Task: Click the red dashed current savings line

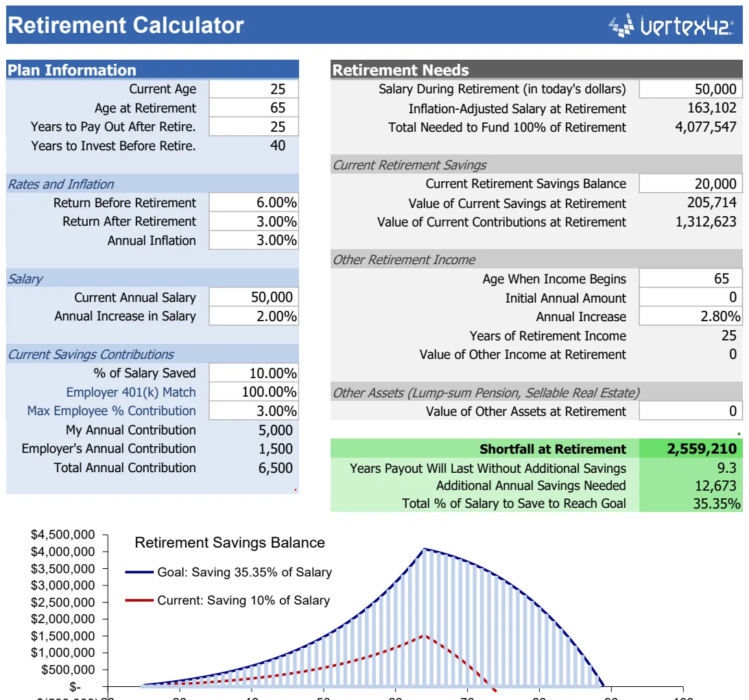Action: point(425,636)
